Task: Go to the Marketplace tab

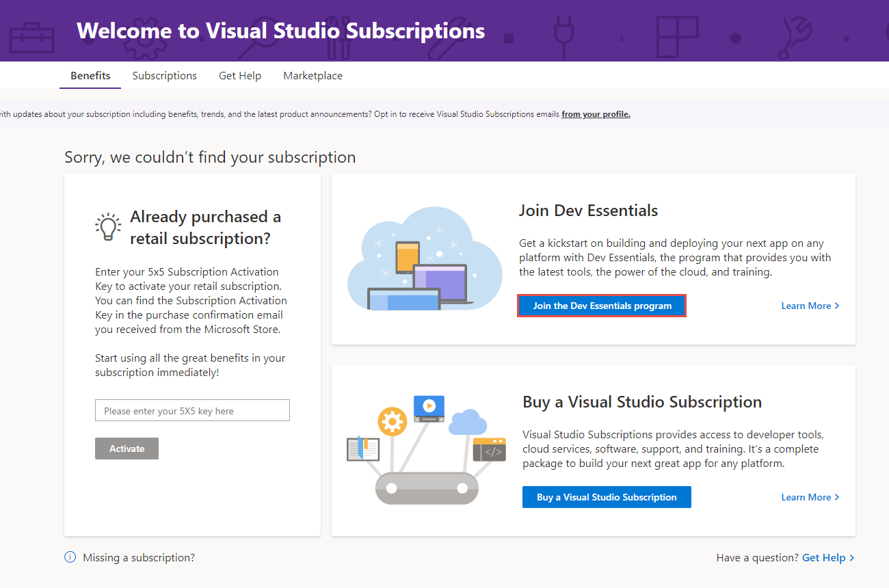Action: 313,76
